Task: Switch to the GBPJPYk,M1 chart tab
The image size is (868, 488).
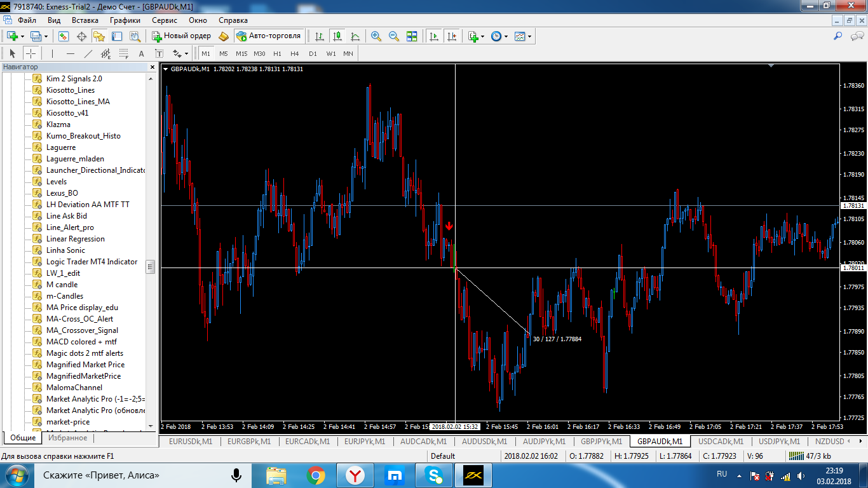Action: pos(600,441)
